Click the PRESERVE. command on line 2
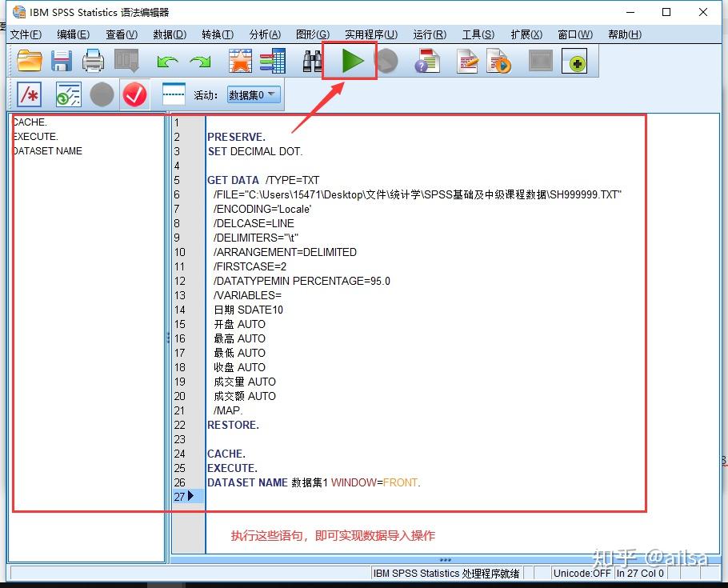This screenshot has height=588, width=728. pyautogui.click(x=236, y=137)
